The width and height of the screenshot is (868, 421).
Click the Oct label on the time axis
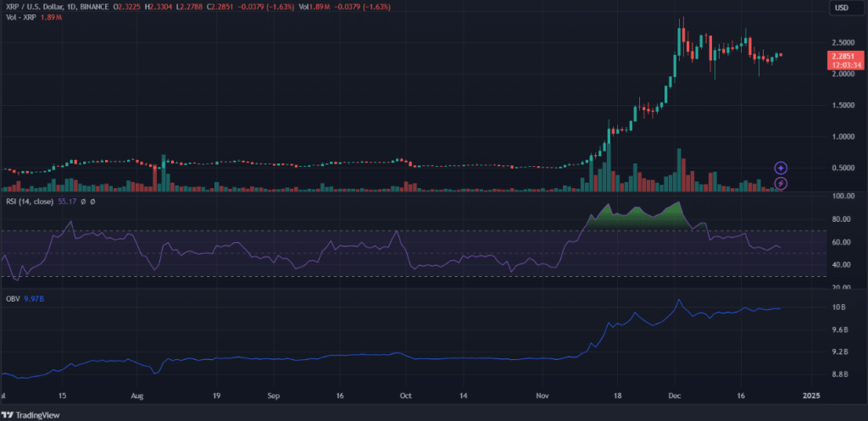406,396
